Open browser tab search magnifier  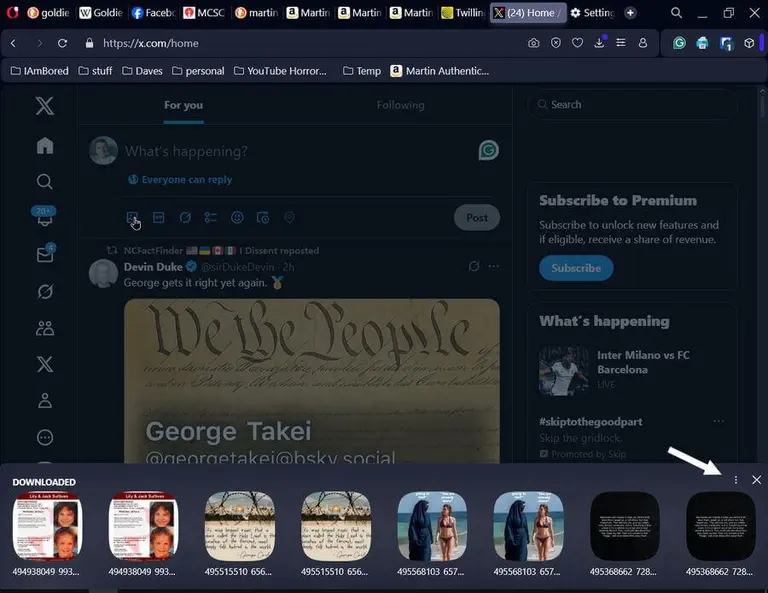tap(676, 13)
